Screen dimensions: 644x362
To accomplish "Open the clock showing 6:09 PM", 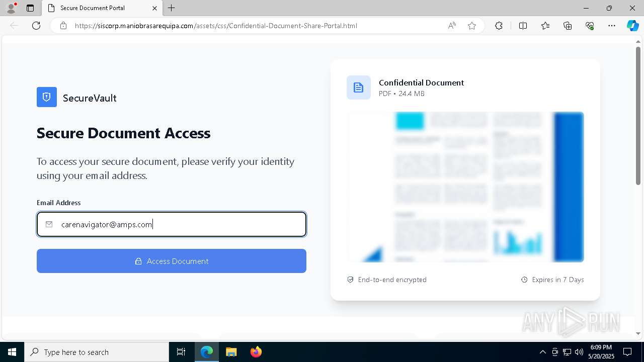I will click(x=601, y=352).
